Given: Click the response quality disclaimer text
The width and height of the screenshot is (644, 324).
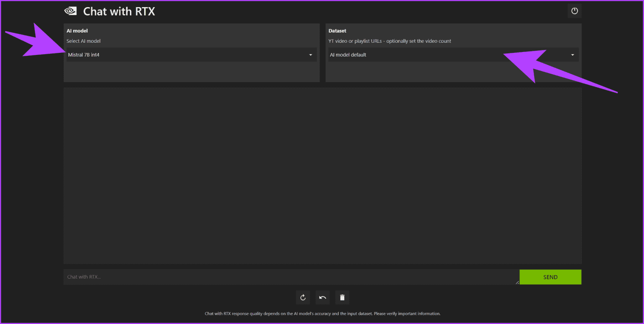Looking at the screenshot, I should 322,314.
